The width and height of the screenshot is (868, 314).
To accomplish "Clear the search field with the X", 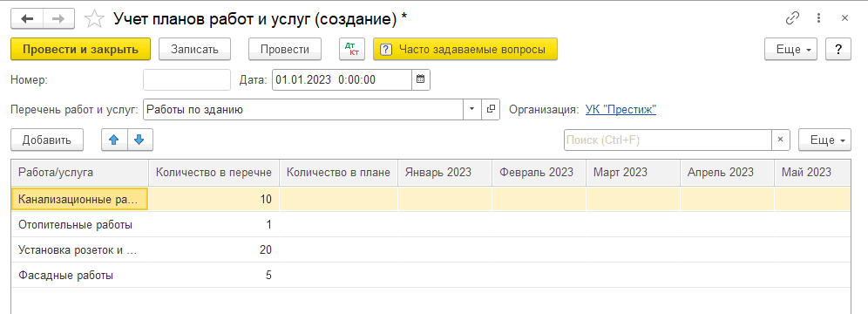I will coord(781,140).
